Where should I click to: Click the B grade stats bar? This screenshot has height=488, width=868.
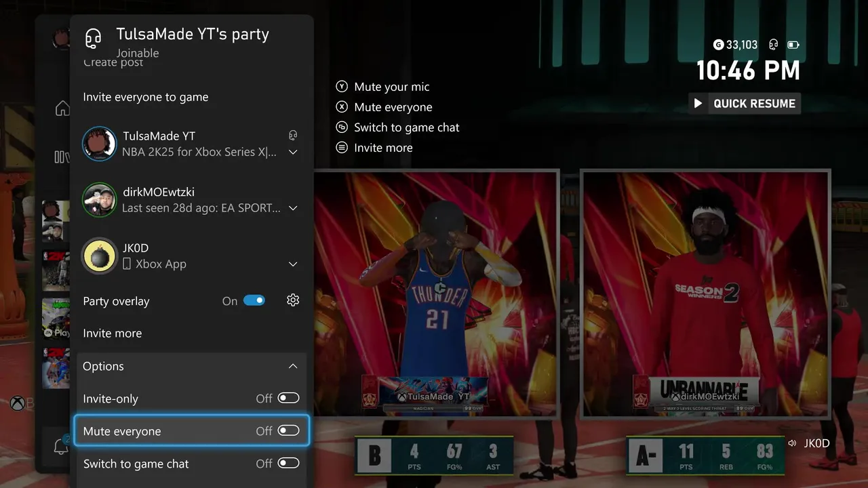[434, 455]
